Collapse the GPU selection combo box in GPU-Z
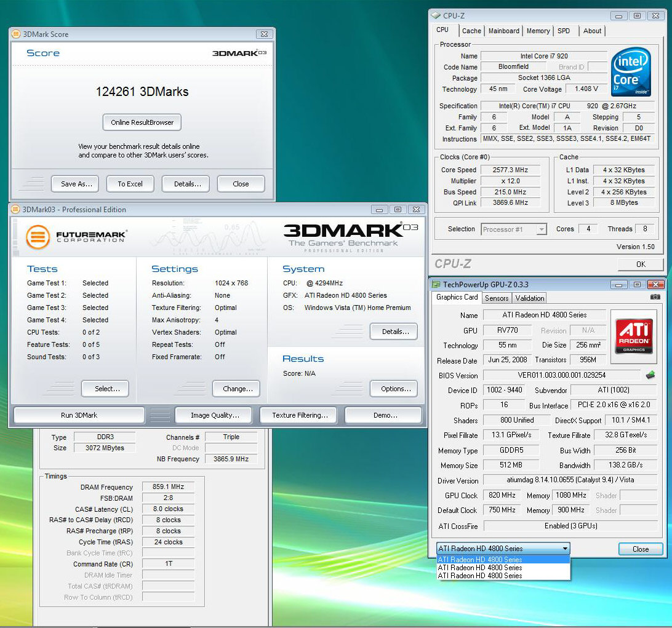This screenshot has width=672, height=628. coord(566,548)
